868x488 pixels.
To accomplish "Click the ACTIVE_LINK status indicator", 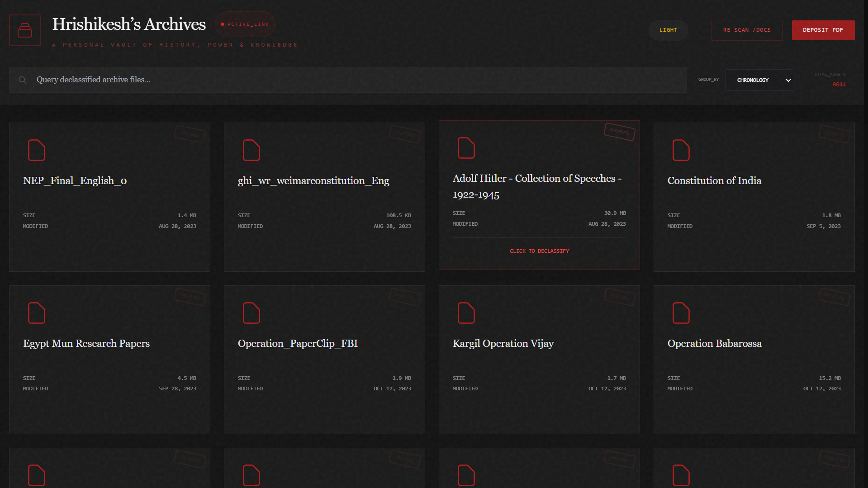I will click(x=245, y=24).
